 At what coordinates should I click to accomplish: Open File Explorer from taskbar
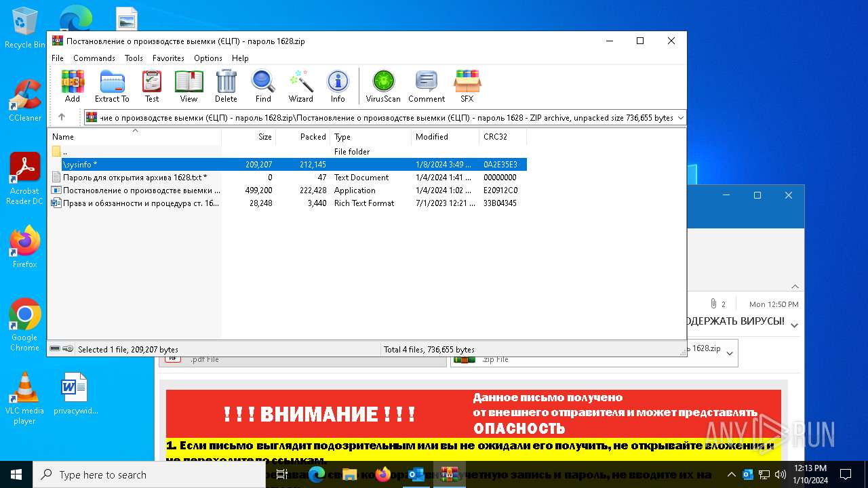click(350, 474)
